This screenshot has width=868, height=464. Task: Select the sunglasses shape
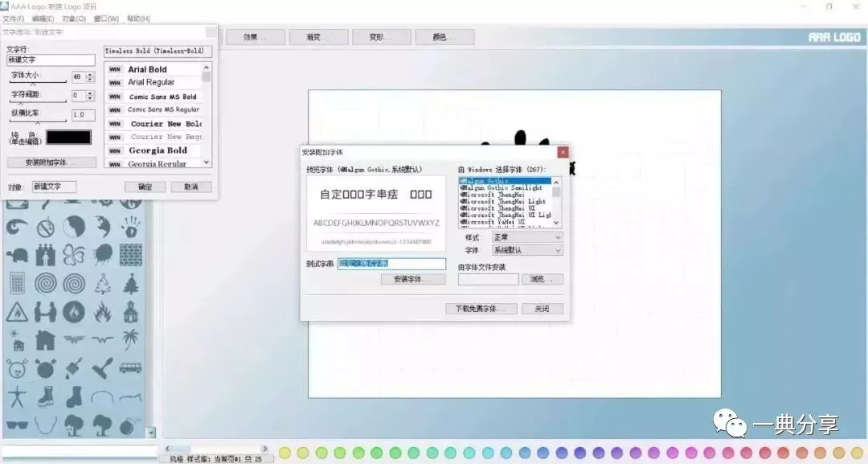click(17, 425)
